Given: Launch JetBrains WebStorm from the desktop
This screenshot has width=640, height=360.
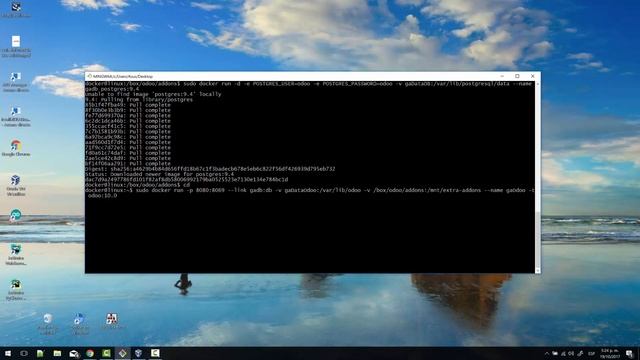Looking at the screenshot, I should [16, 254].
